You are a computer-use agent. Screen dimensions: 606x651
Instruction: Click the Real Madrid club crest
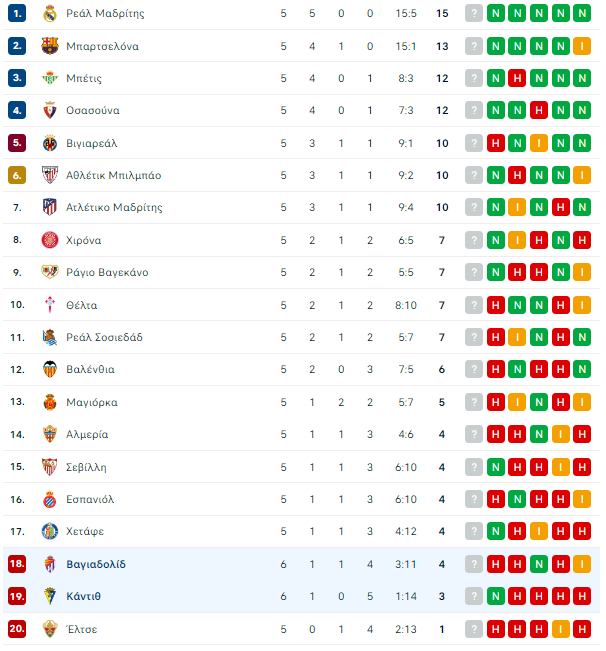50,13
